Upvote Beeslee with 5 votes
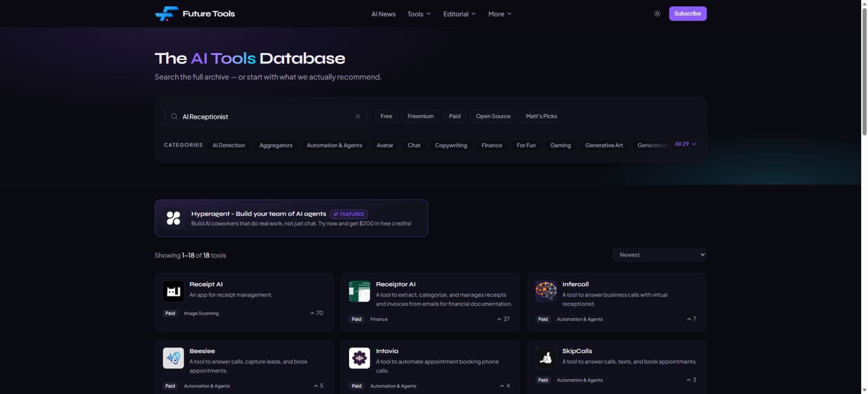 pos(318,386)
